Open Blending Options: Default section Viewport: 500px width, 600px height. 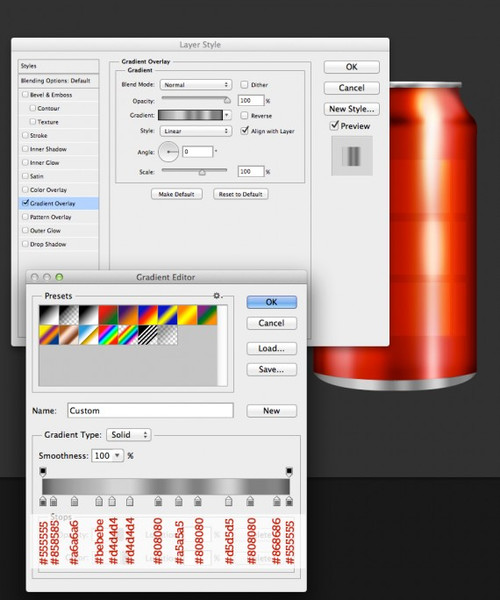coord(59,81)
